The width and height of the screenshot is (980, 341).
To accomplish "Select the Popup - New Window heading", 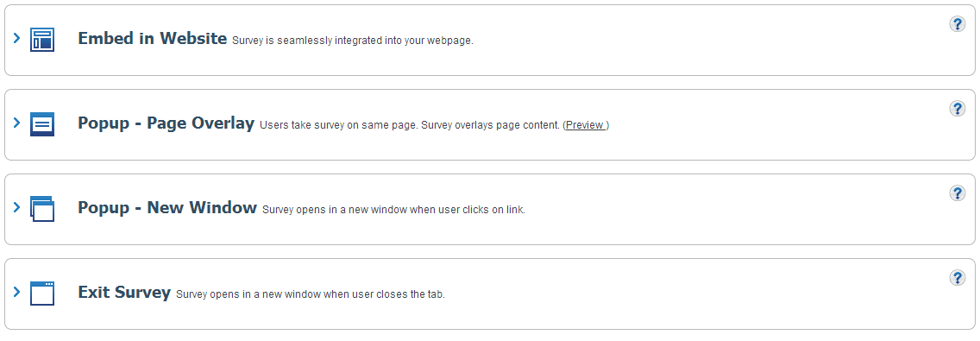I will pos(166,208).
